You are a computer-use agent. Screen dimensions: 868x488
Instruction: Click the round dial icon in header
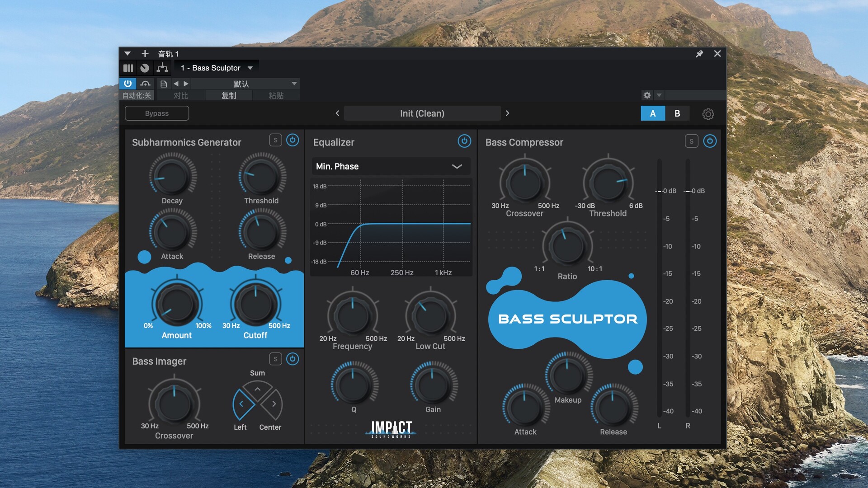point(145,68)
